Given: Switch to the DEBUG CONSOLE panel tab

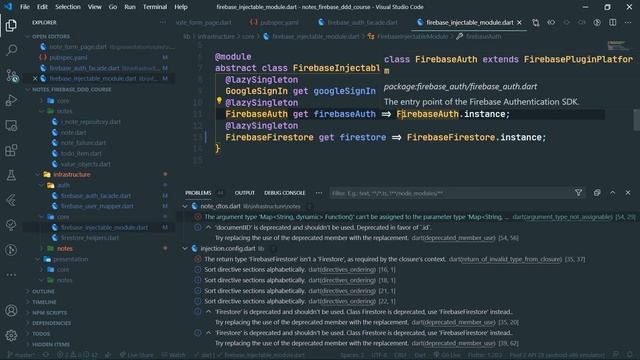Looking at the screenshot, I should [284, 193].
